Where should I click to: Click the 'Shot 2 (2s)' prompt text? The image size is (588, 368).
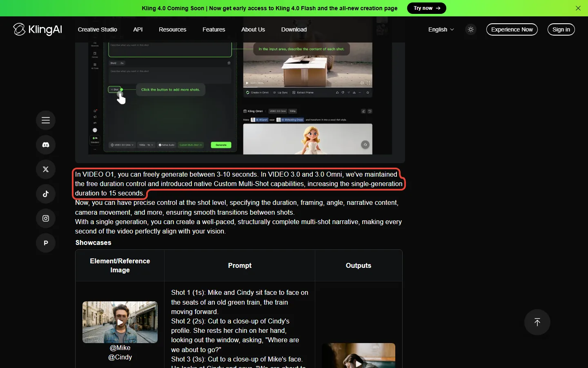[x=235, y=335]
